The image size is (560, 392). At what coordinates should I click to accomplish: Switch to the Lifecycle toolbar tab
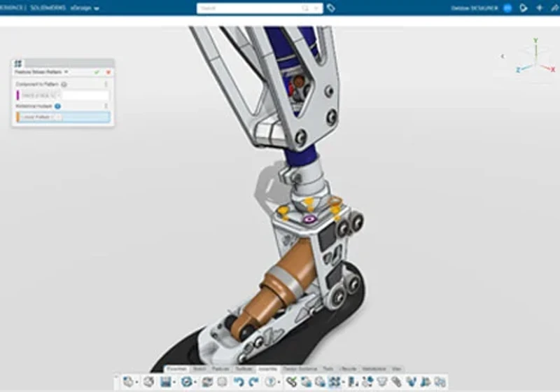pyautogui.click(x=348, y=369)
